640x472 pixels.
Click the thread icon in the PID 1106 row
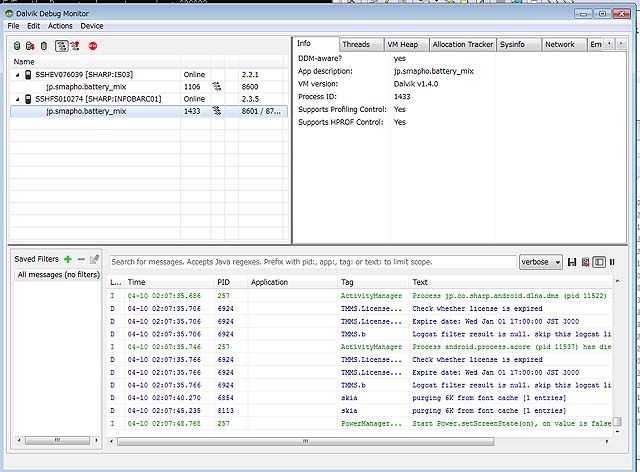(217, 87)
